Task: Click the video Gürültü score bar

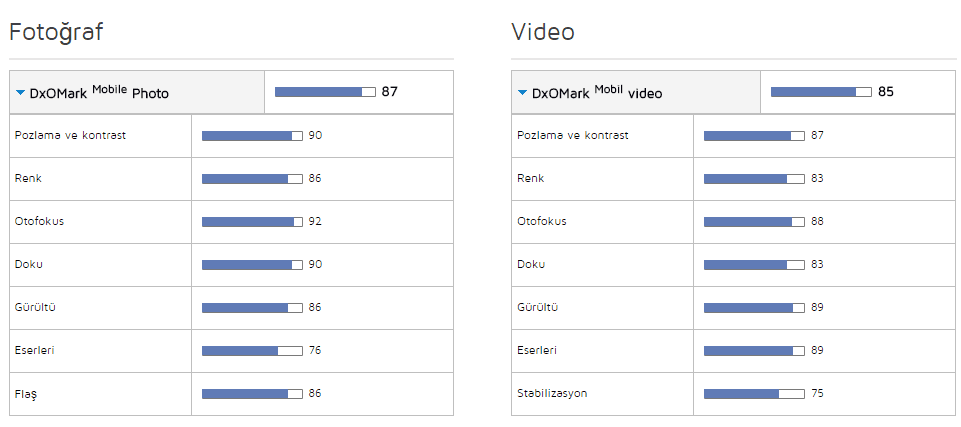Action: tap(754, 307)
